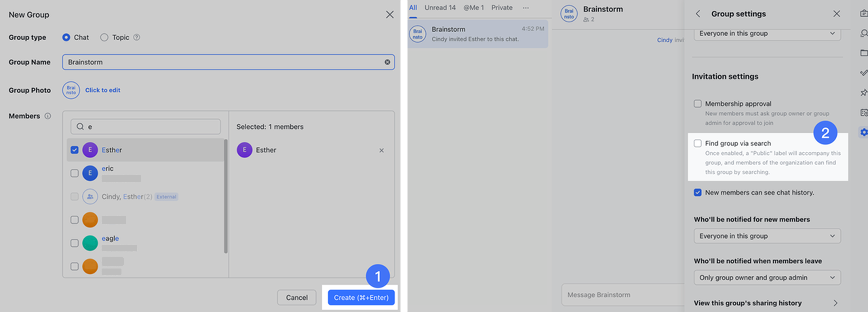Open the Brainstorm group avatar in chat header
Screen dimensions: 868x312
(569, 13)
